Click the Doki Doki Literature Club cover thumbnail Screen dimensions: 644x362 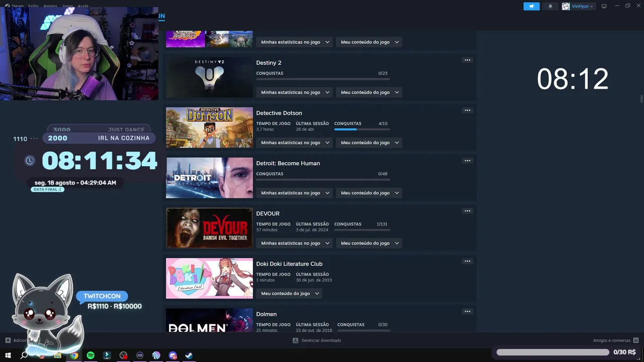click(209, 278)
